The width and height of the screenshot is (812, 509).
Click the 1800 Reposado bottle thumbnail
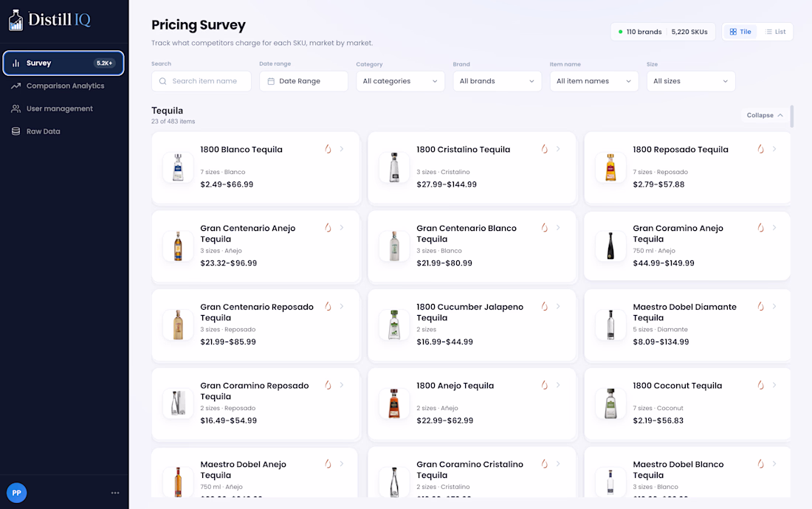tap(610, 167)
